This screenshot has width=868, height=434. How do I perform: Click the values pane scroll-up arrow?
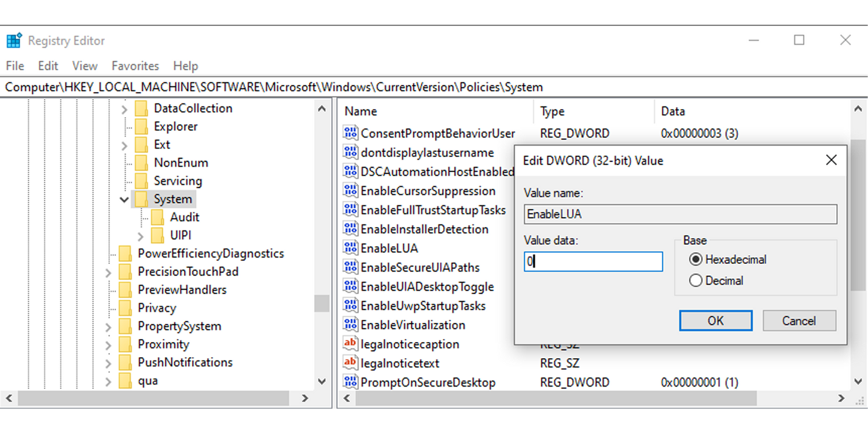[859, 109]
